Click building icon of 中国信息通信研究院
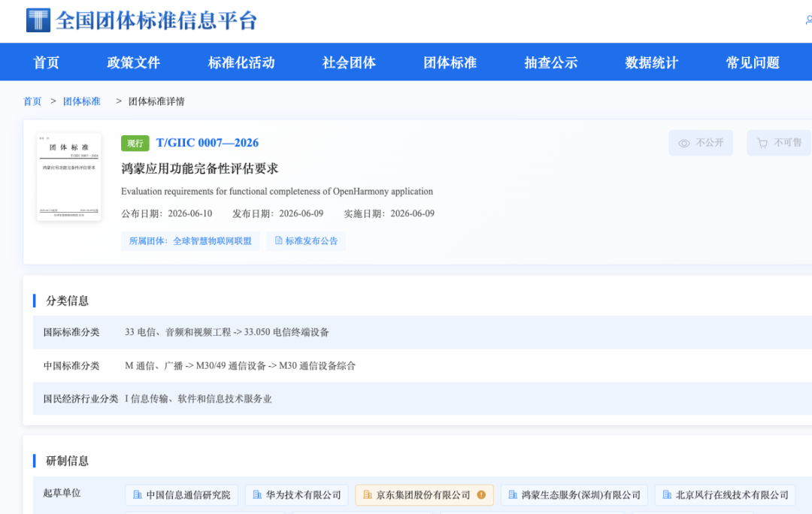The image size is (812, 514). tap(138, 495)
